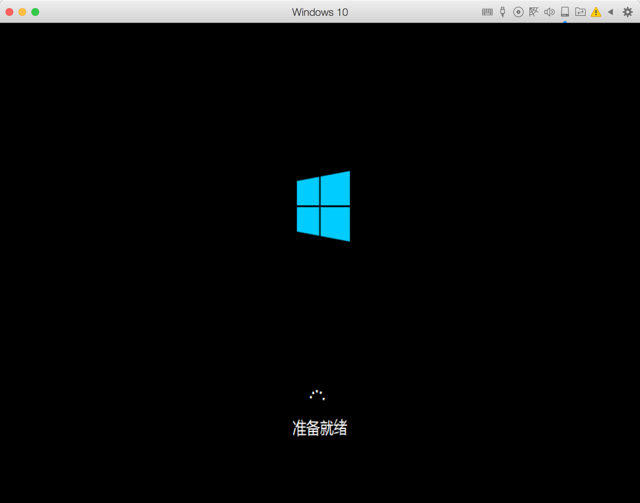Collapse status icons with the arrow
The width and height of the screenshot is (640, 503).
(x=611, y=12)
